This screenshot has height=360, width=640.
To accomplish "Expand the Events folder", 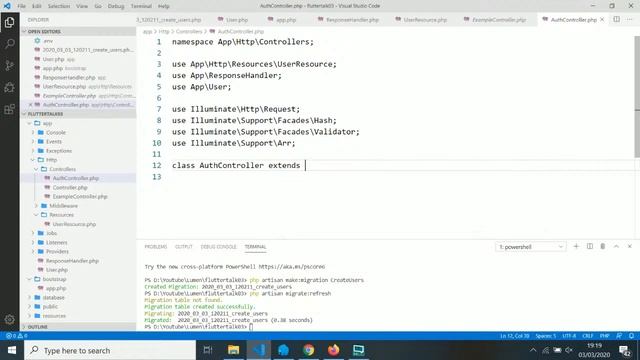I will click(x=54, y=142).
